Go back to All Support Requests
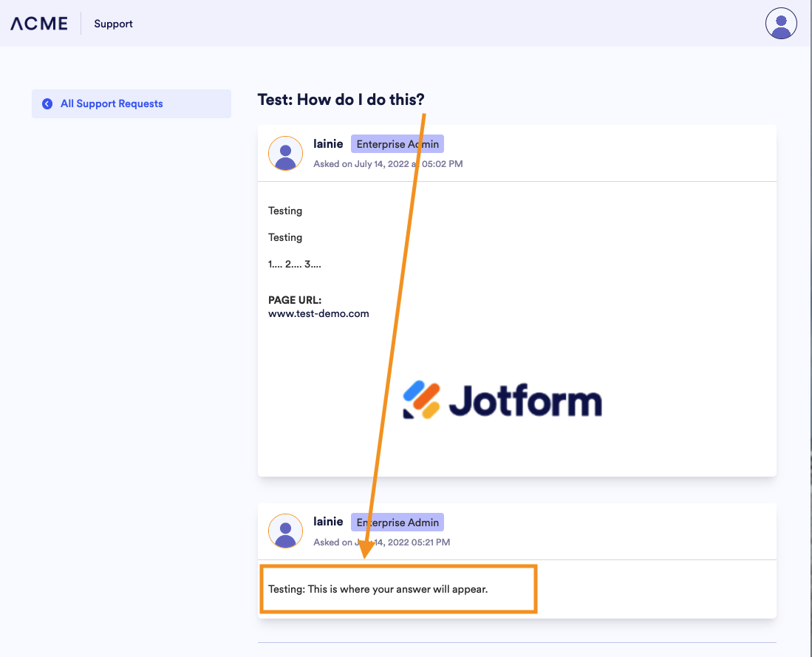 click(132, 103)
